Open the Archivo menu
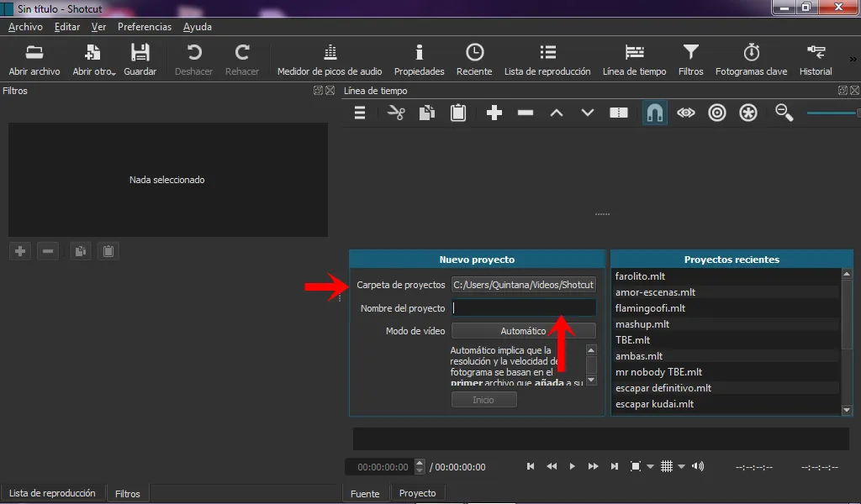The image size is (861, 504). [25, 27]
